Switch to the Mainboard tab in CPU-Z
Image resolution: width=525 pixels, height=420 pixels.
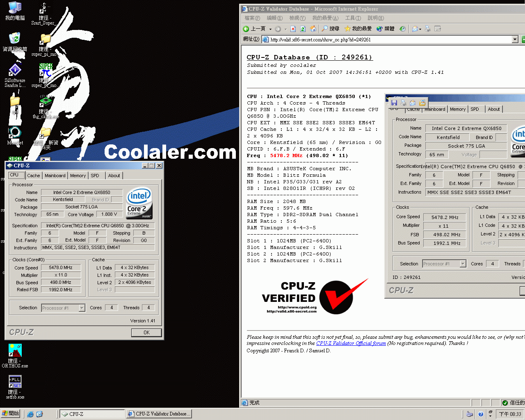click(x=55, y=176)
